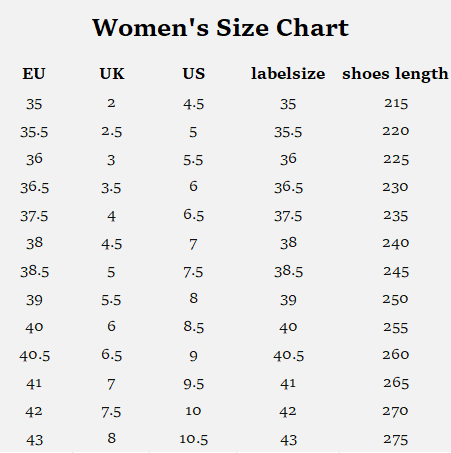Select the US column header
The height and width of the screenshot is (453, 451).
pos(194,74)
